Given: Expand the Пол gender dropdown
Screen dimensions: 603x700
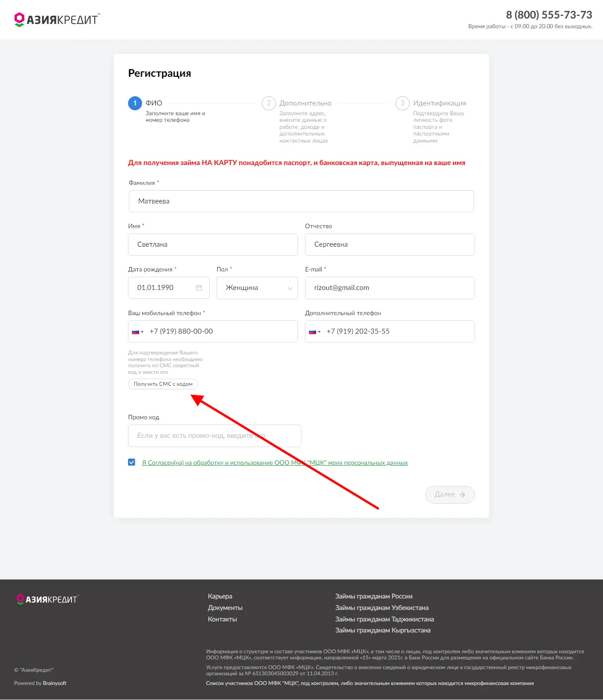Looking at the screenshot, I should (x=257, y=288).
